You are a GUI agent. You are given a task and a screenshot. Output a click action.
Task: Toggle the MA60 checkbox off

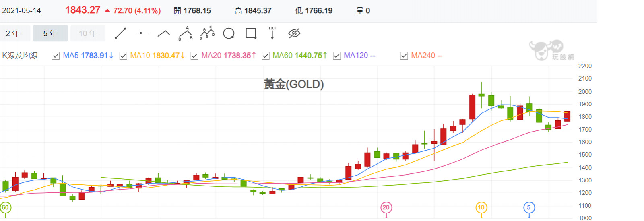click(266, 56)
